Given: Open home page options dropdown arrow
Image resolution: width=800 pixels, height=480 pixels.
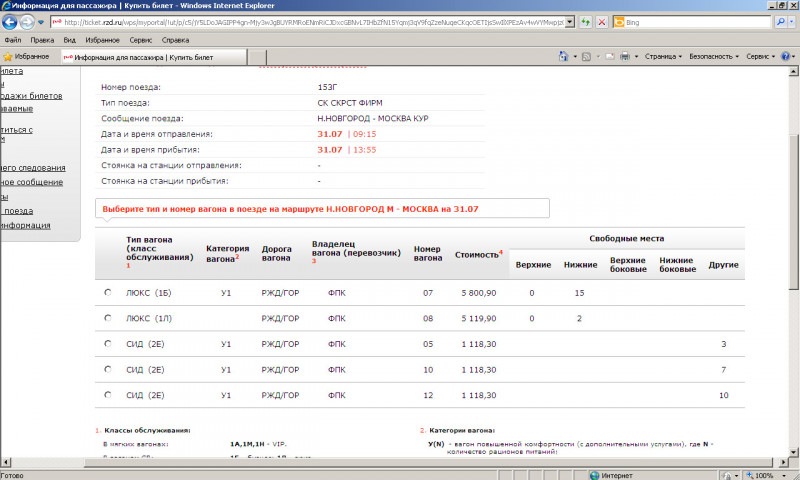Looking at the screenshot, I should coord(575,57).
